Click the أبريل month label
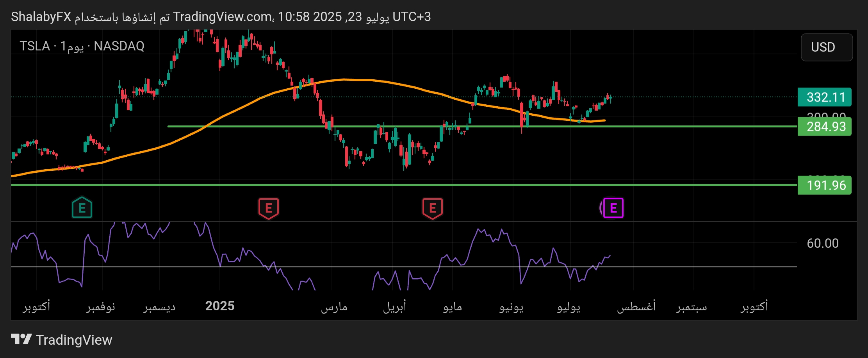Image resolution: width=868 pixels, height=358 pixels. tap(394, 306)
